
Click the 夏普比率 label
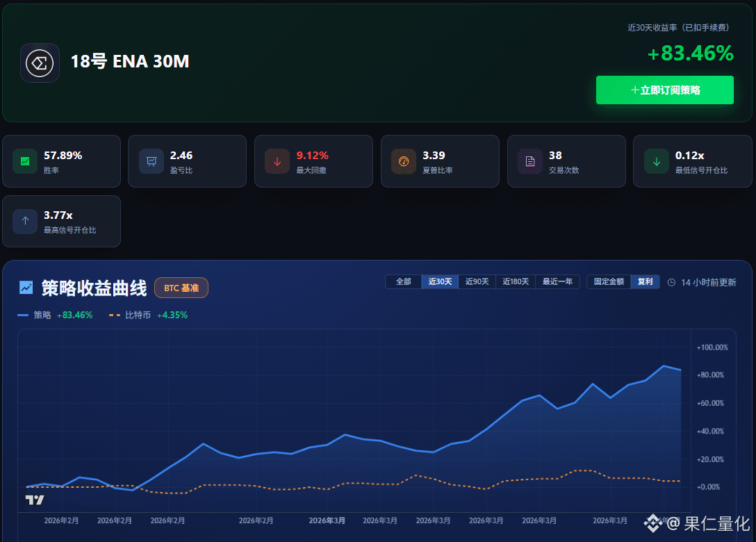point(438,170)
